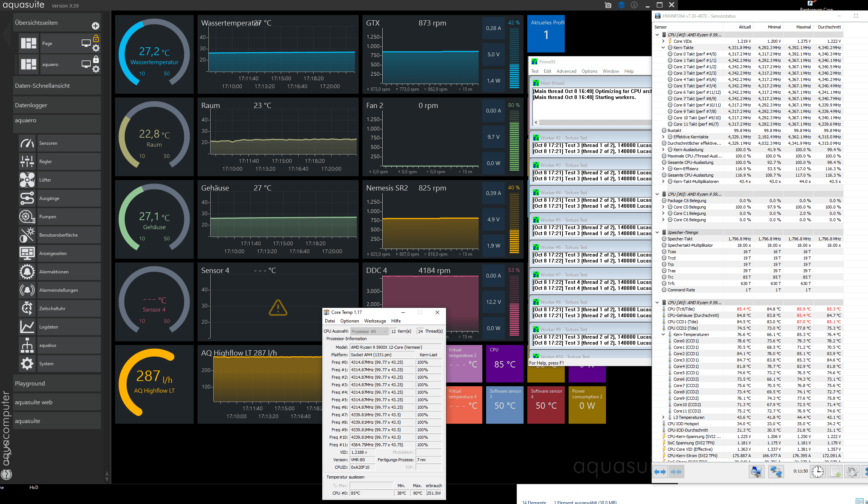
Task: Open the Ausgänge outputs section
Action: click(60, 198)
